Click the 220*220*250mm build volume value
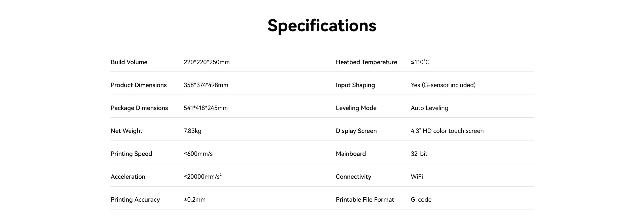 (207, 62)
